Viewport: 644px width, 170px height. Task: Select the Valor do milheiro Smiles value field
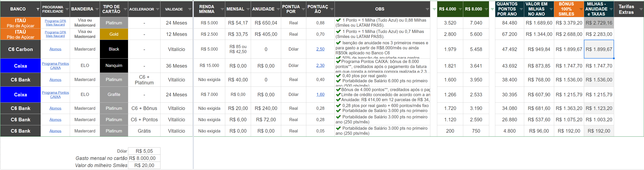[144, 165]
